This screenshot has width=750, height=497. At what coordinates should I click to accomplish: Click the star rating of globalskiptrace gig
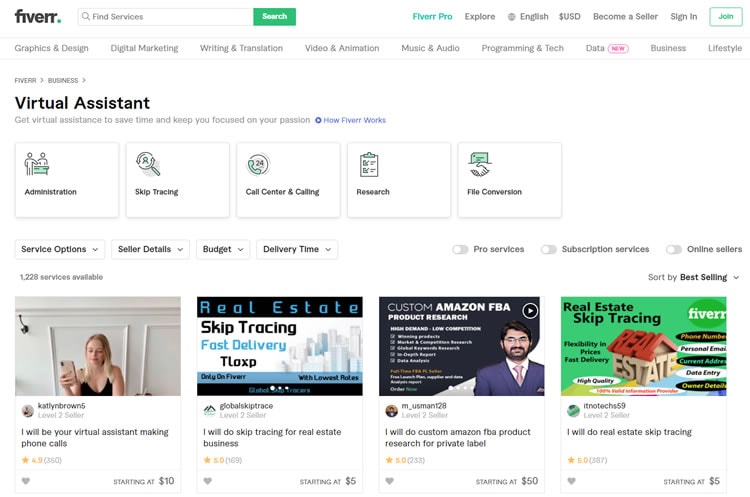click(223, 460)
